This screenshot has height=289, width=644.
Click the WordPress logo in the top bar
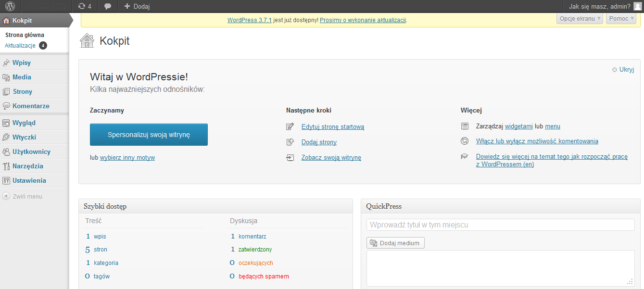10,6
